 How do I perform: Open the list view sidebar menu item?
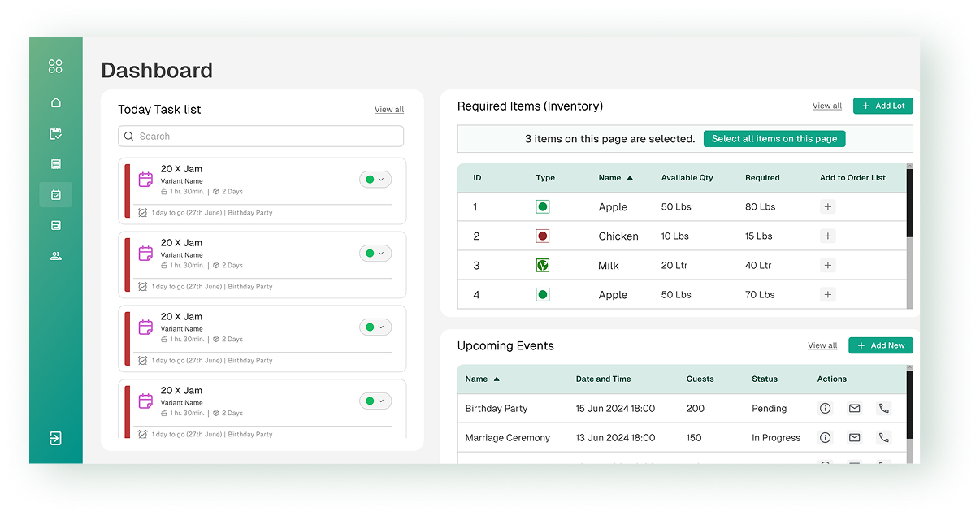[55, 164]
